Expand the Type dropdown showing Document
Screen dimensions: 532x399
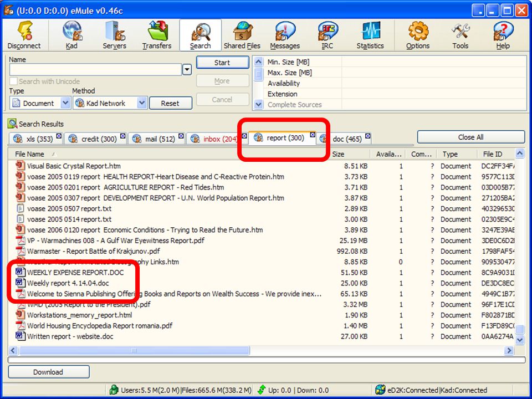click(65, 103)
